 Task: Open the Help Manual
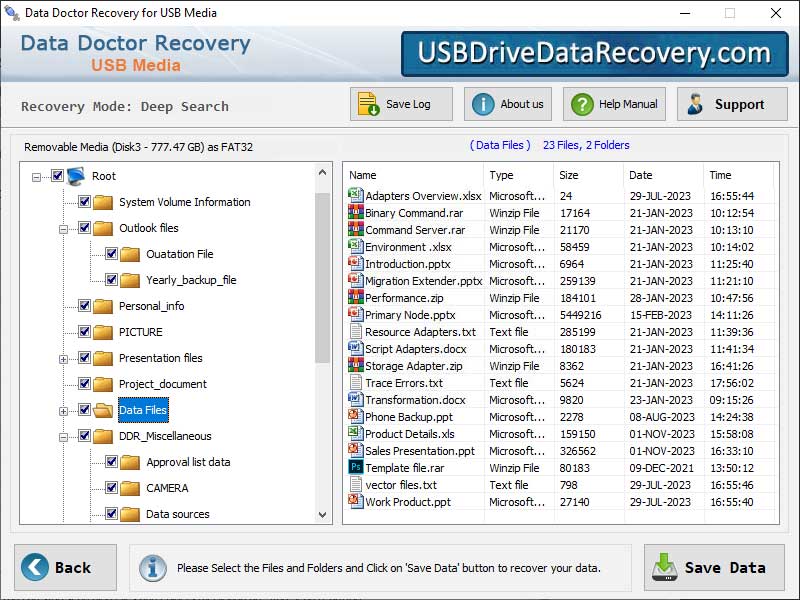pyautogui.click(x=613, y=103)
